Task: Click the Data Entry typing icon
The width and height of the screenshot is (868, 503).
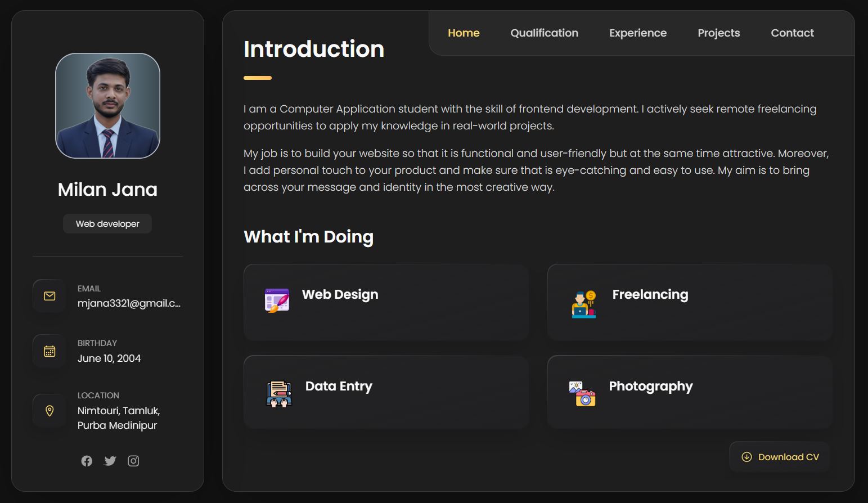Action: point(278,392)
